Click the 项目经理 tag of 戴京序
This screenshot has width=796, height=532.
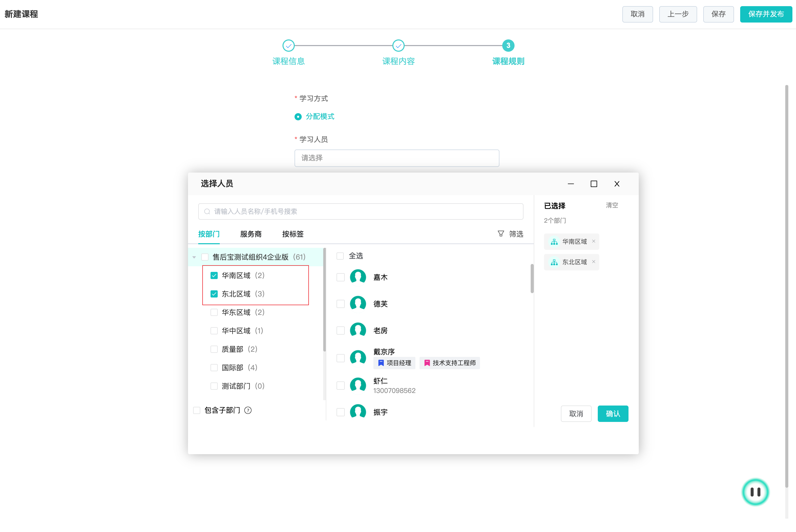394,363
